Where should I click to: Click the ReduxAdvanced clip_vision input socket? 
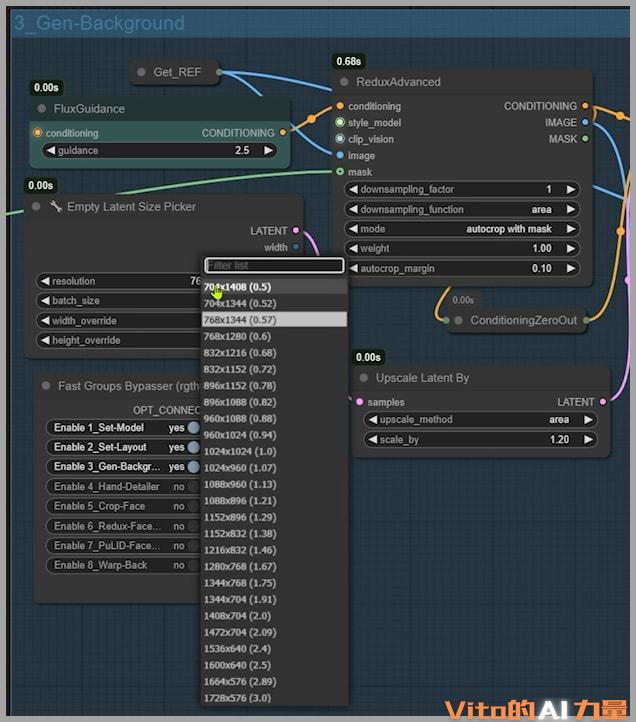pos(340,139)
